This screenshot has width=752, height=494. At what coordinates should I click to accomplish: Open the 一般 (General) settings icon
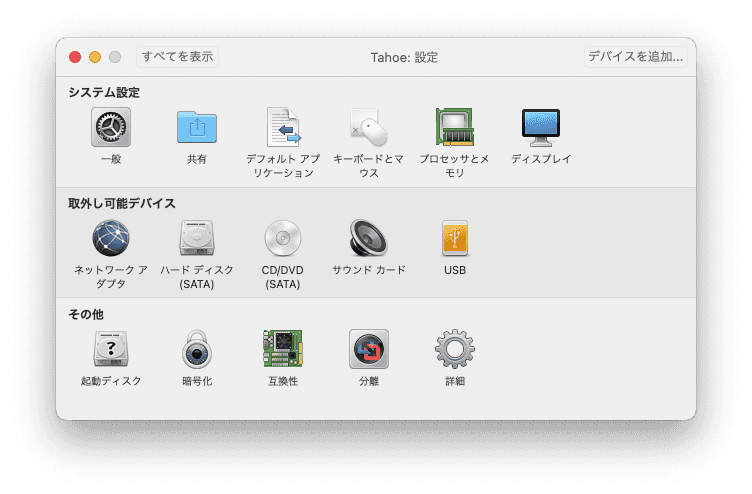click(x=111, y=127)
